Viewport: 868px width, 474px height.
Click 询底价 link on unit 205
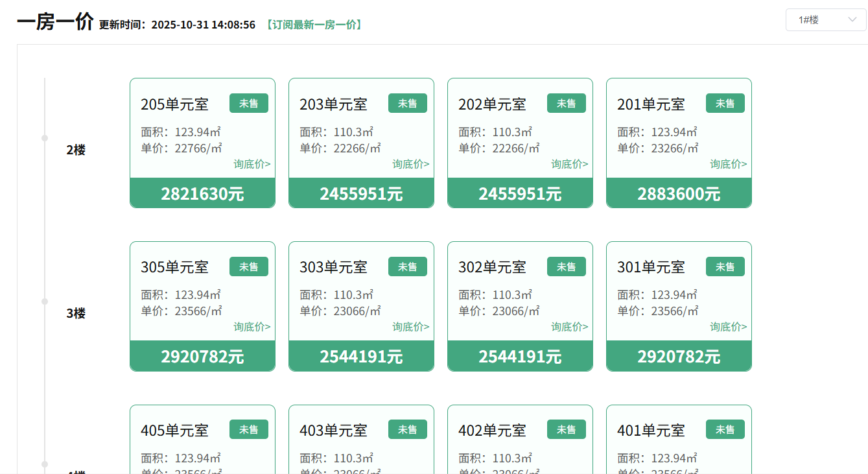click(252, 164)
